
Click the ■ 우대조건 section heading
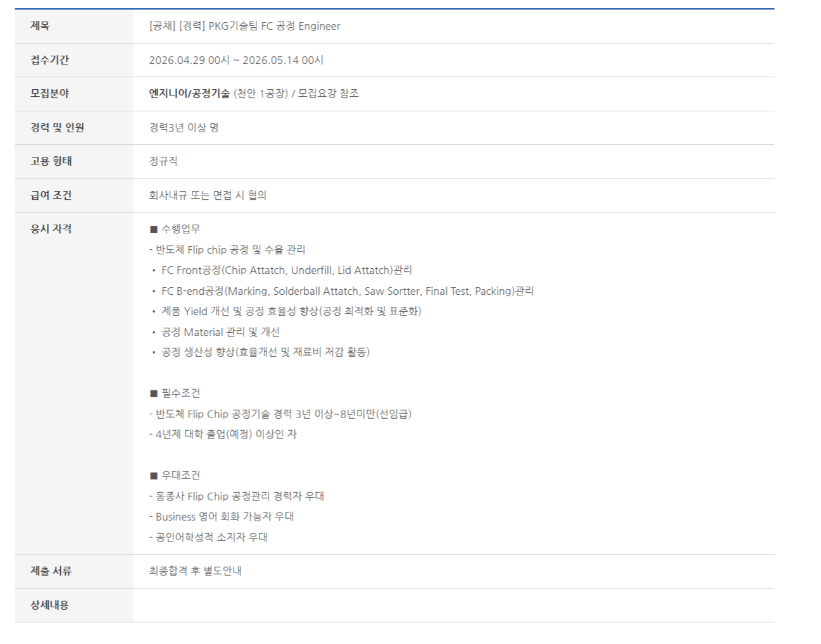pos(175,476)
